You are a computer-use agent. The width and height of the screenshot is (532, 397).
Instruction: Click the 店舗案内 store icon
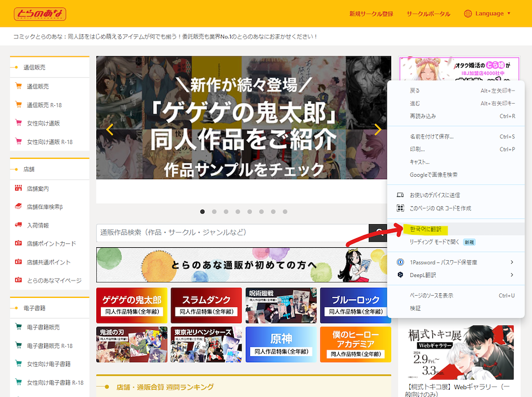point(19,188)
